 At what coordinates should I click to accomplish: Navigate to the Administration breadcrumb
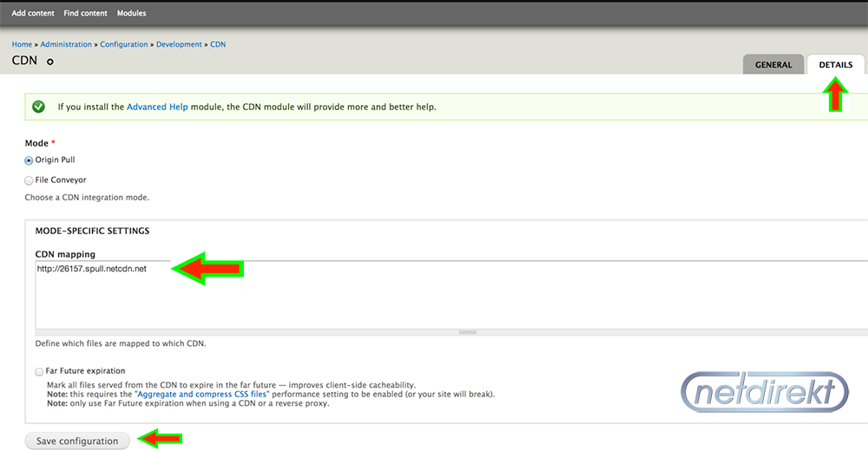66,44
